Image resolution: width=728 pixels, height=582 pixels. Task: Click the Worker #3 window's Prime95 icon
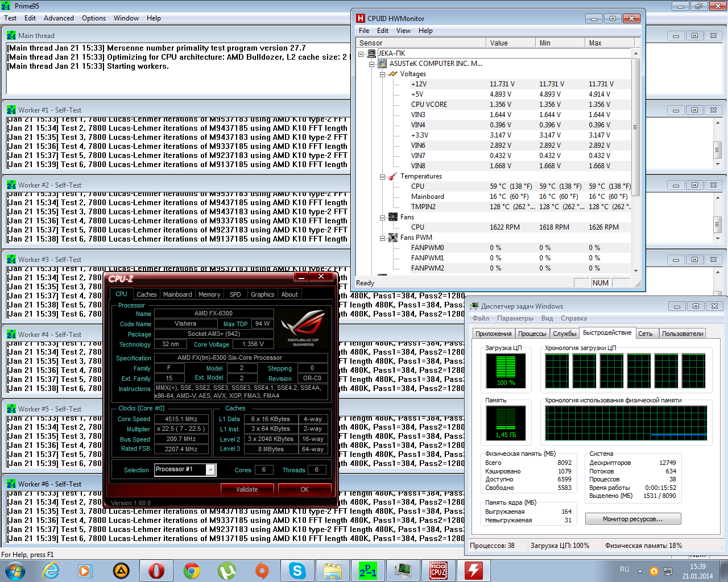[x=11, y=259]
